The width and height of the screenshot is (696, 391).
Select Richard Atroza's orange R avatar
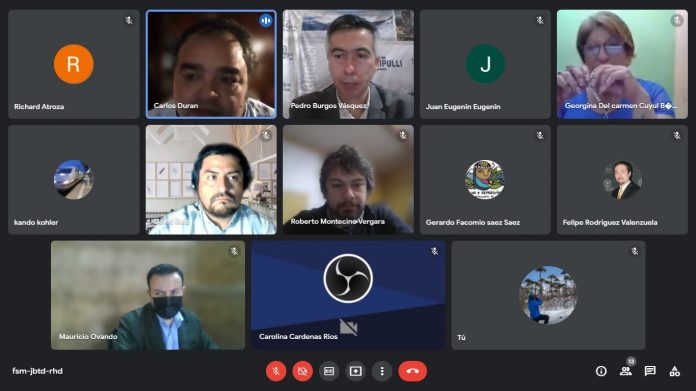[74, 64]
